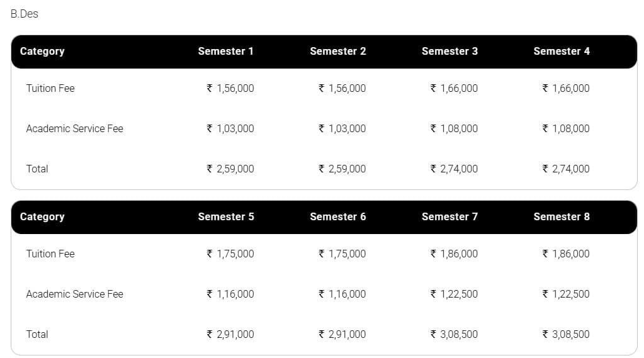Click the Semester 6 column header
The width and height of the screenshot is (644, 358).
coord(337,216)
